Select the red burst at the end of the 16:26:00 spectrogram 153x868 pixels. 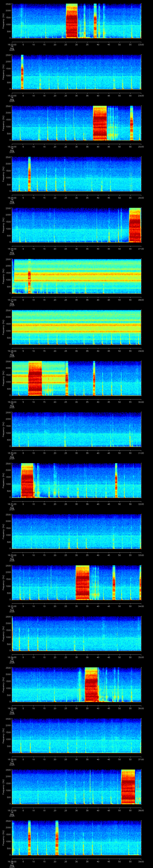click(x=135, y=225)
